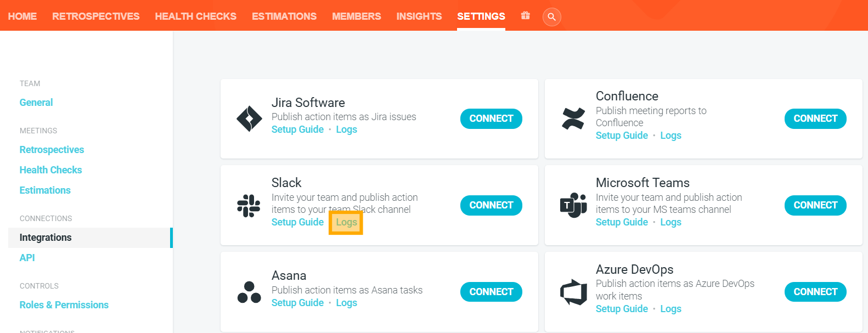868x333 pixels.
Task: Open General team settings in sidebar
Action: click(x=36, y=103)
